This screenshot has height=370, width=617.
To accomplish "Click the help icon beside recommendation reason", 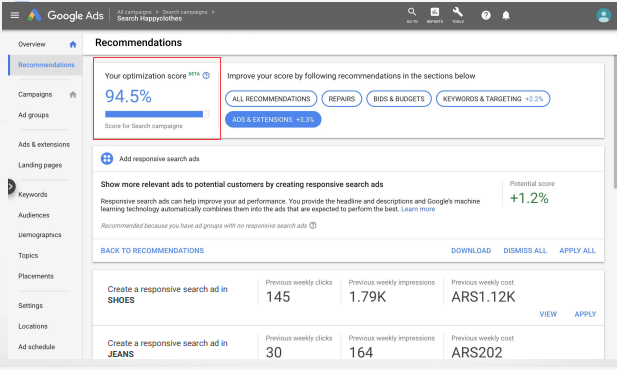I will pos(313,226).
